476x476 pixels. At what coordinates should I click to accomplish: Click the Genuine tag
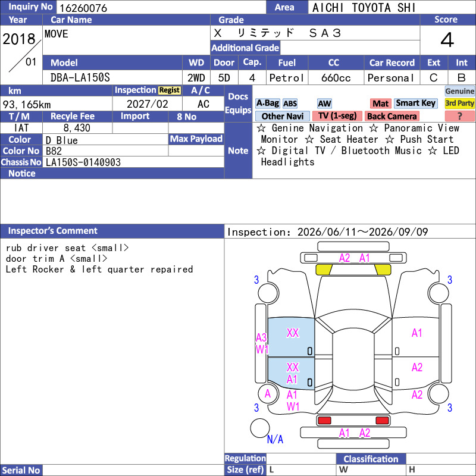(459, 91)
